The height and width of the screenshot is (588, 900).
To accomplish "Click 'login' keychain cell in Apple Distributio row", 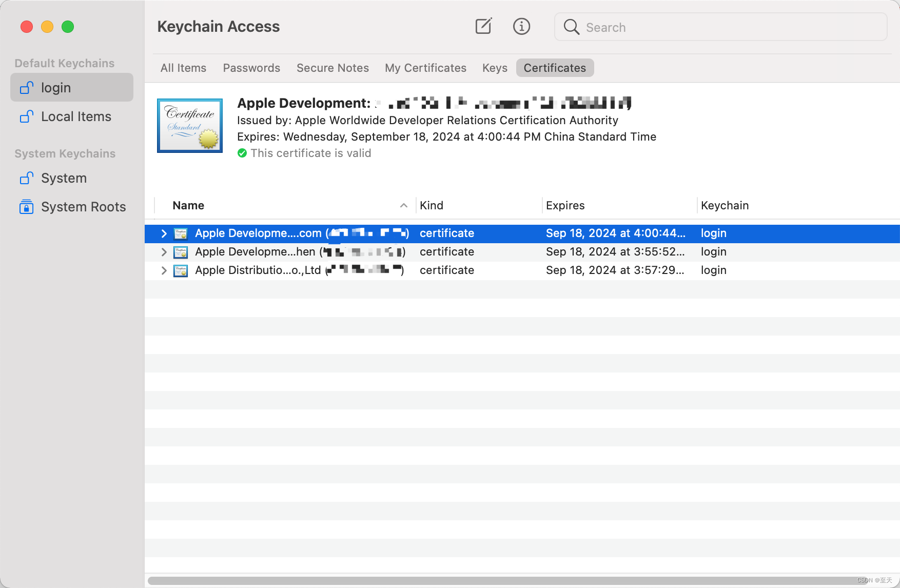I will (x=714, y=270).
